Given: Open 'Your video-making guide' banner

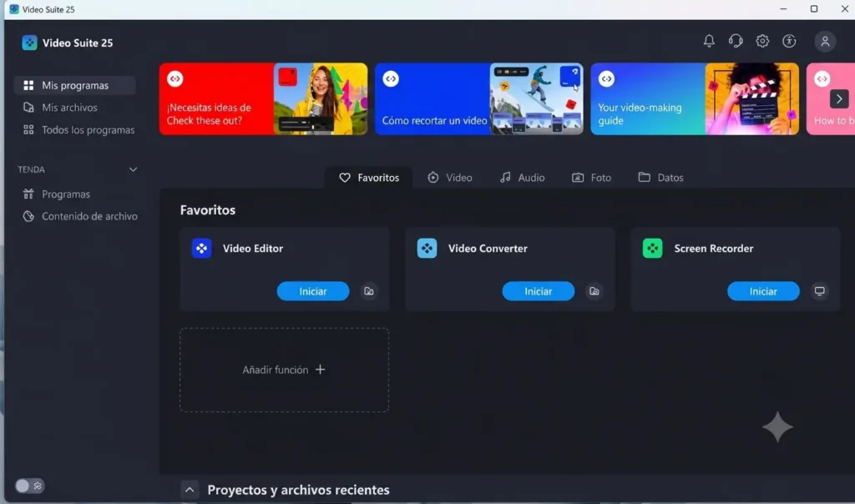Looking at the screenshot, I should pyautogui.click(x=695, y=98).
